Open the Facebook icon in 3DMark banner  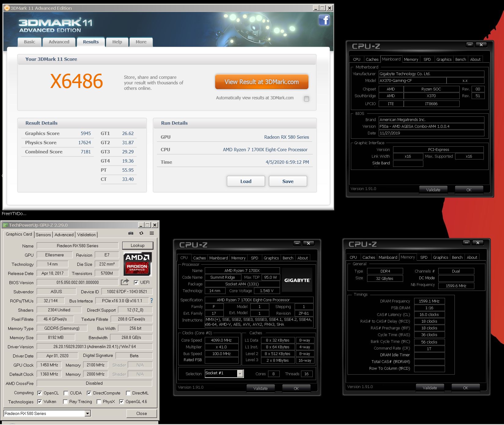tap(324, 20)
